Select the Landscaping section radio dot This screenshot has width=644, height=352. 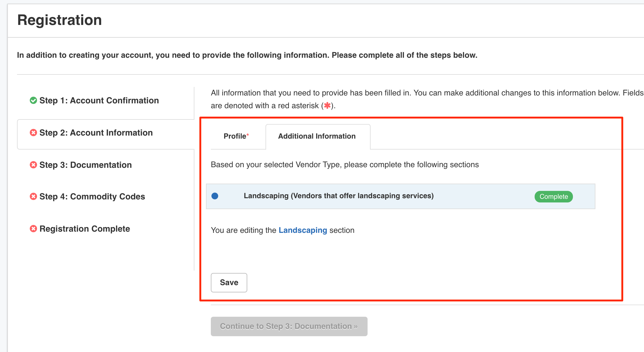click(215, 196)
